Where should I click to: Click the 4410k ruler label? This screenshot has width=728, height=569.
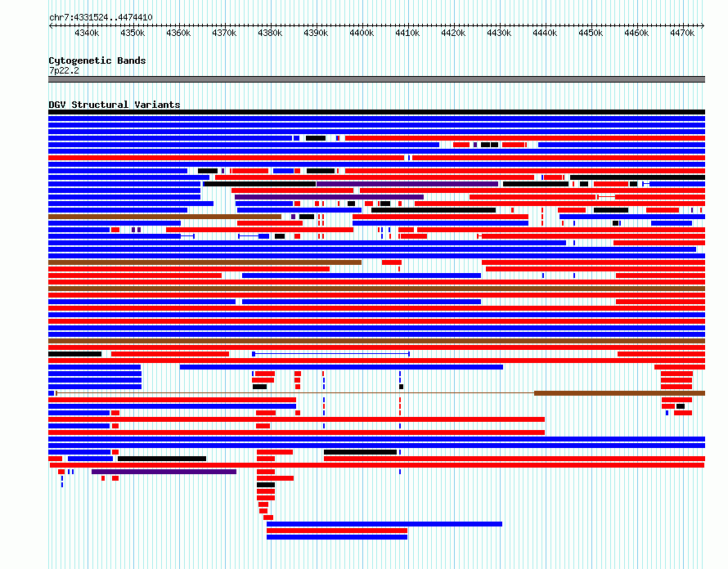(x=407, y=33)
